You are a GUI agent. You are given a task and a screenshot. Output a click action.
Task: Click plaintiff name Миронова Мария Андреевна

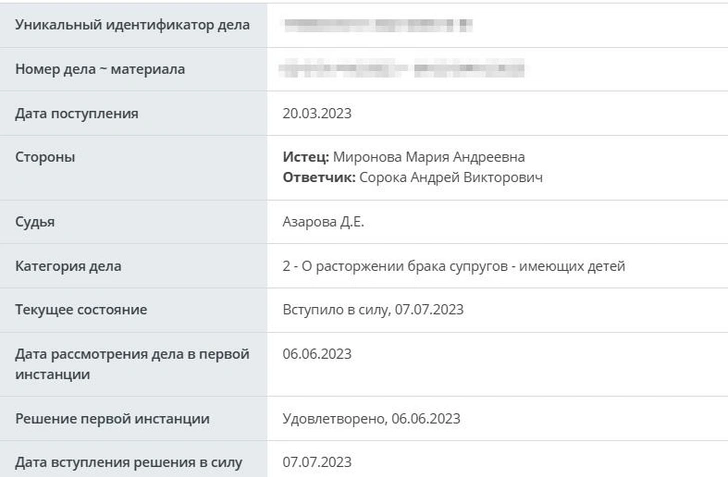(x=428, y=157)
